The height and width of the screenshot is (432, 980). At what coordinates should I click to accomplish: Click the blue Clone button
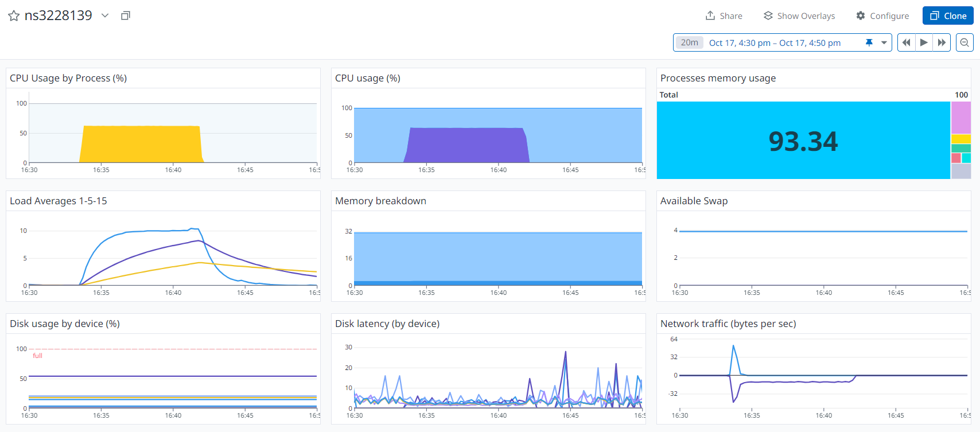(948, 15)
